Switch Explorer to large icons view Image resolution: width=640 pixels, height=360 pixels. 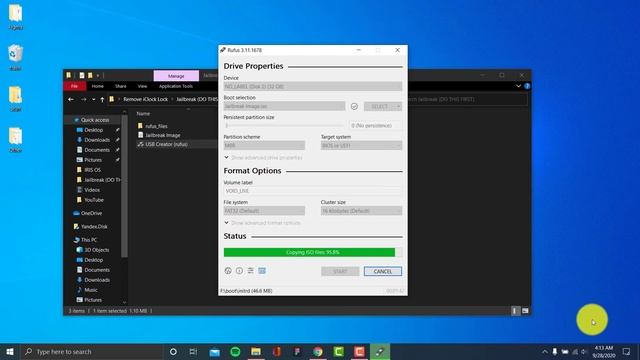(x=525, y=311)
